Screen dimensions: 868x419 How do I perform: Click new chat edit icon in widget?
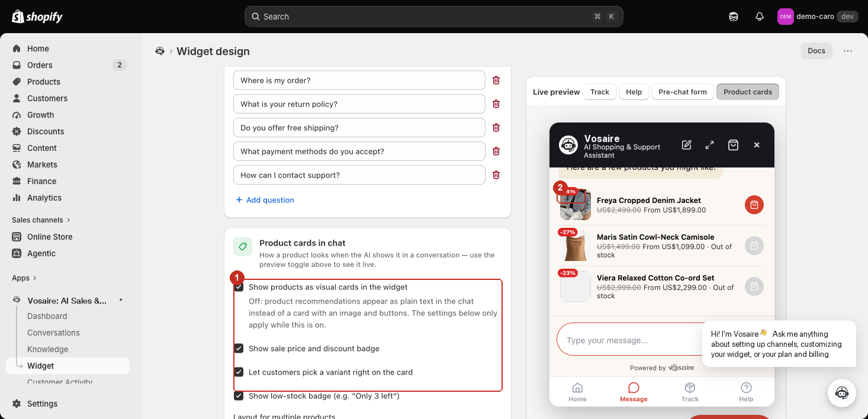pos(687,145)
